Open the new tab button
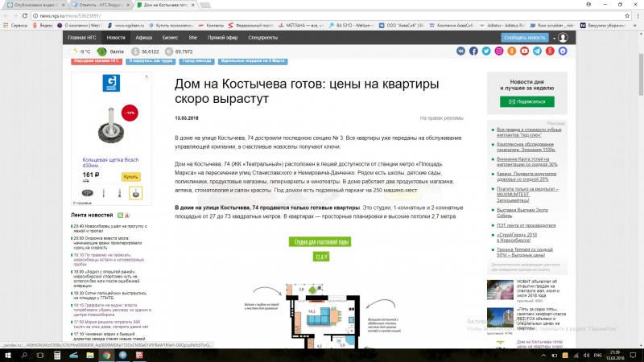 click(x=205, y=6)
